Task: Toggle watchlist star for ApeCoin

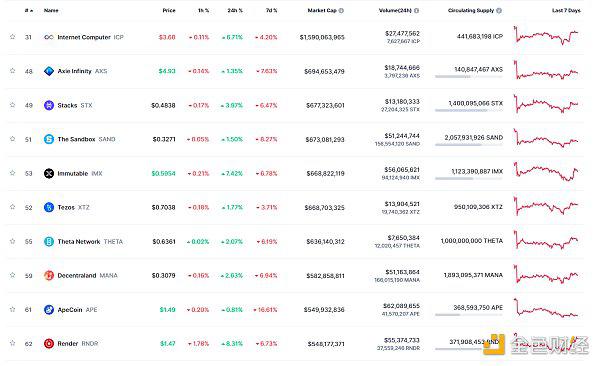Action: [13, 309]
